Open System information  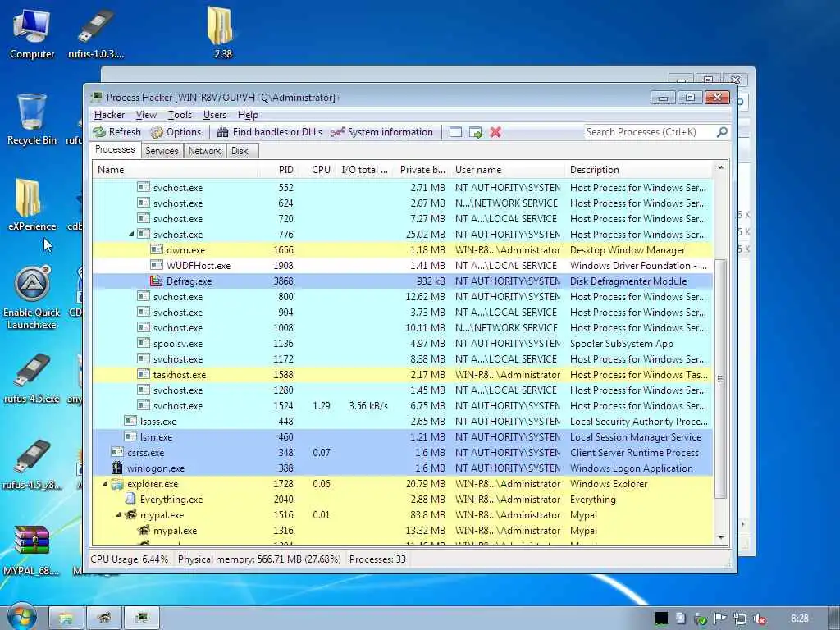(x=382, y=132)
